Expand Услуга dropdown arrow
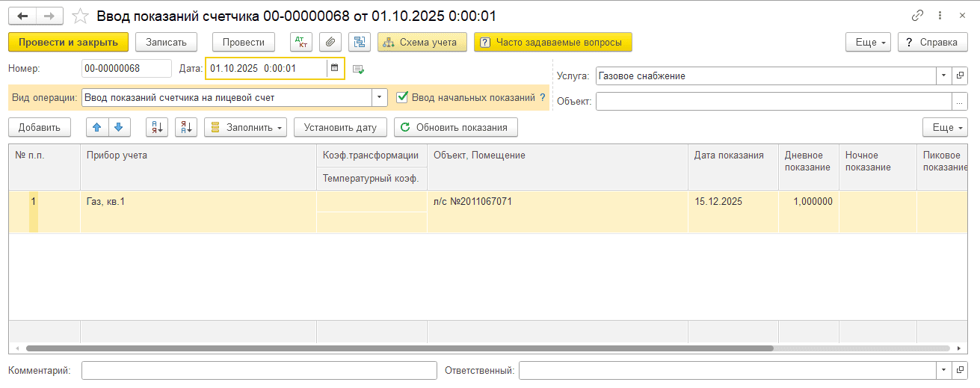This screenshot has height=388, width=980. (x=943, y=76)
